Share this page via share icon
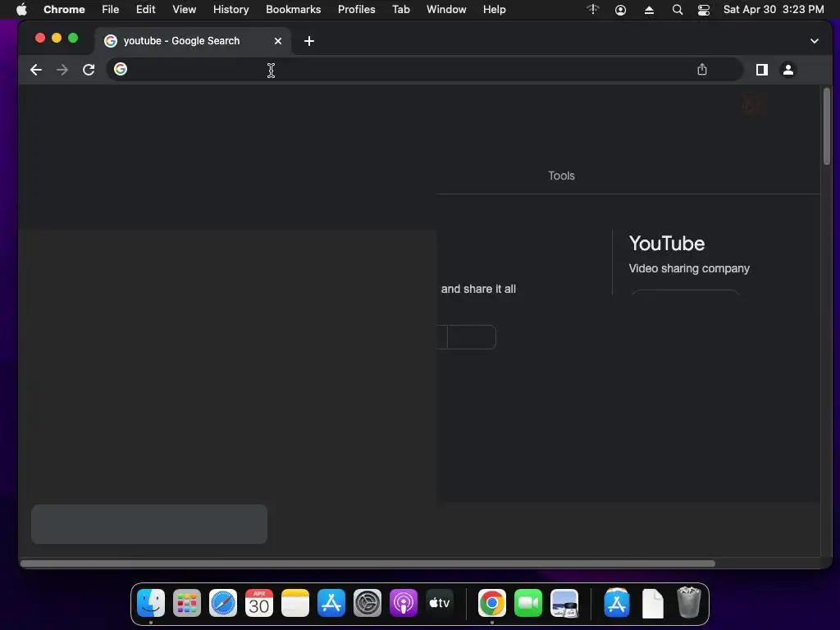The height and width of the screenshot is (630, 840). point(702,70)
